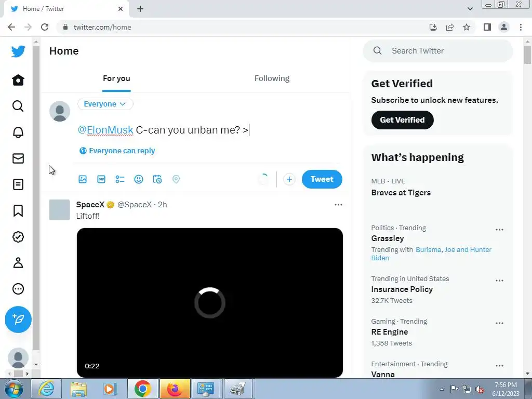This screenshot has width=532, height=399.
Task: Open Home from the sidebar house icon
Action: pyautogui.click(x=18, y=80)
